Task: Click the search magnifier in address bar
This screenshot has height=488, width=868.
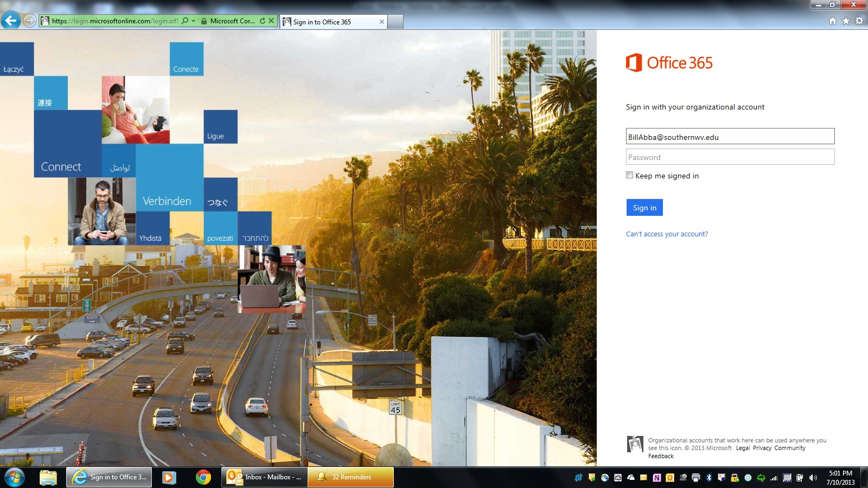Action: click(184, 21)
